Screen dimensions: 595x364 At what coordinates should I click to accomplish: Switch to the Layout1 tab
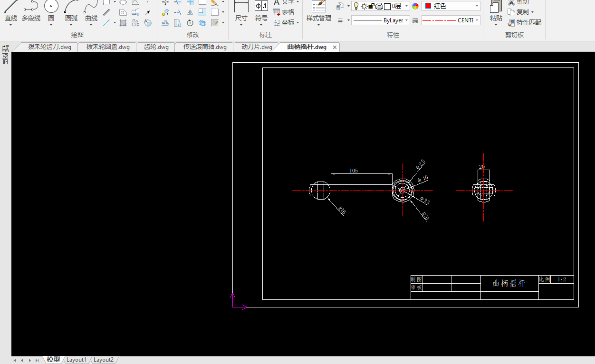pyautogui.click(x=76, y=360)
